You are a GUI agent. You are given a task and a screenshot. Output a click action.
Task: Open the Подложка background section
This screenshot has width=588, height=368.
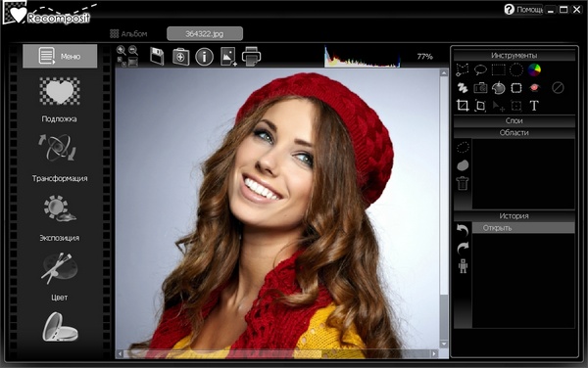[59, 100]
